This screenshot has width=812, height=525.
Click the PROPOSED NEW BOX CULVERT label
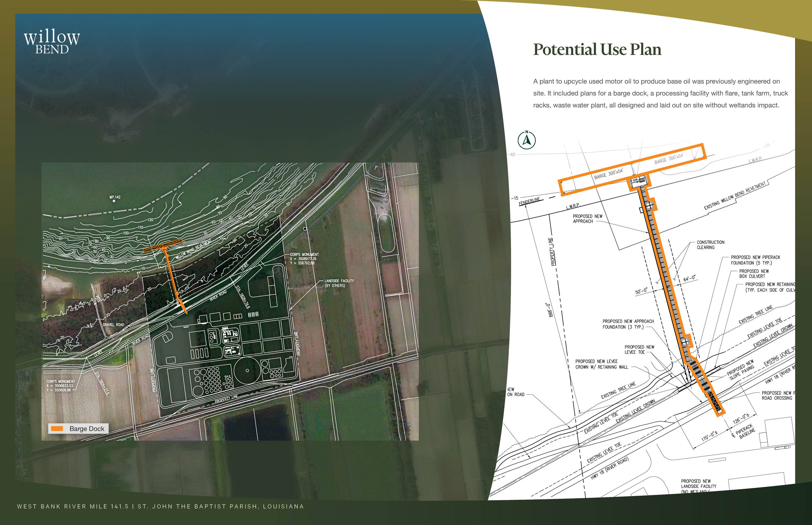754,274
